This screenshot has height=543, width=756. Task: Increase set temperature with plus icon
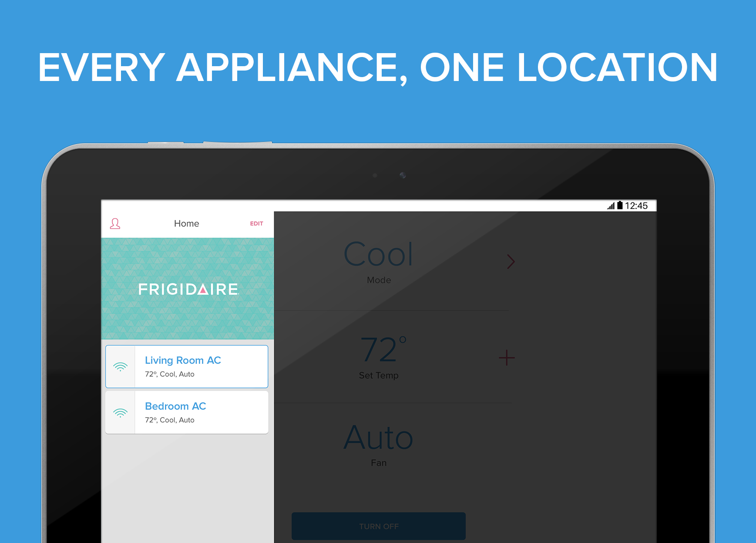pyautogui.click(x=507, y=358)
